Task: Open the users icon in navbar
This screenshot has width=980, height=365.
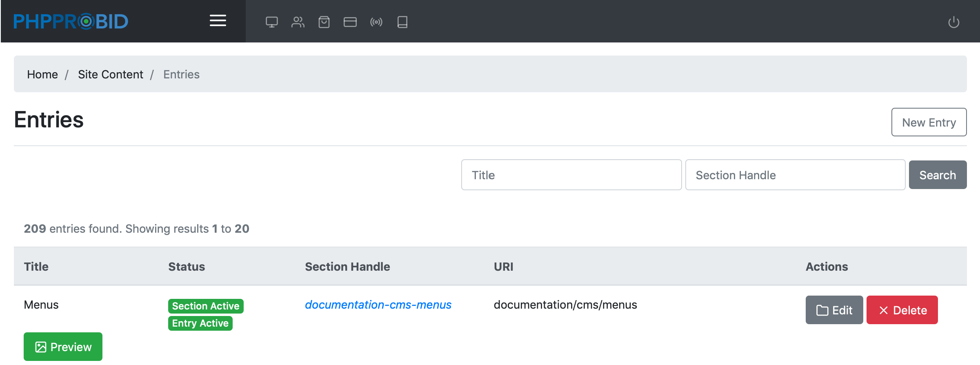Action: 298,22
